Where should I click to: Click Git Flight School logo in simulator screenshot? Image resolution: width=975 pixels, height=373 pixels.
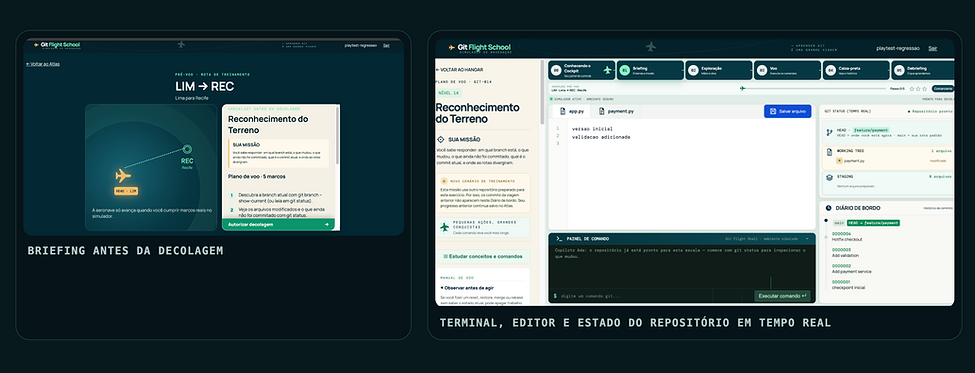(x=479, y=47)
